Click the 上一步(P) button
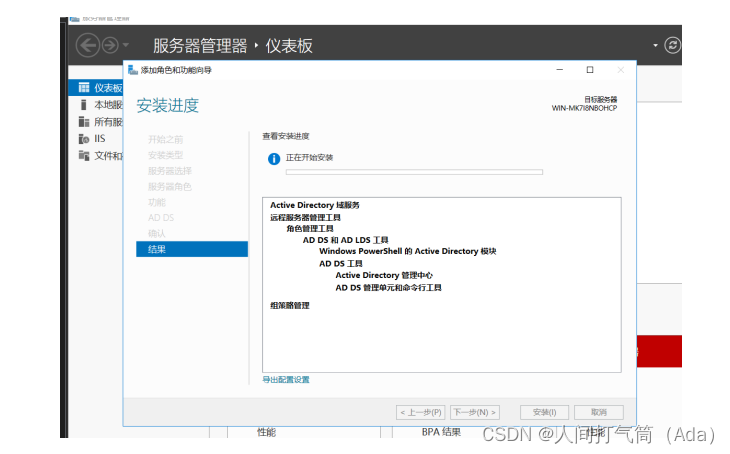This screenshot has width=730, height=454. tap(420, 412)
